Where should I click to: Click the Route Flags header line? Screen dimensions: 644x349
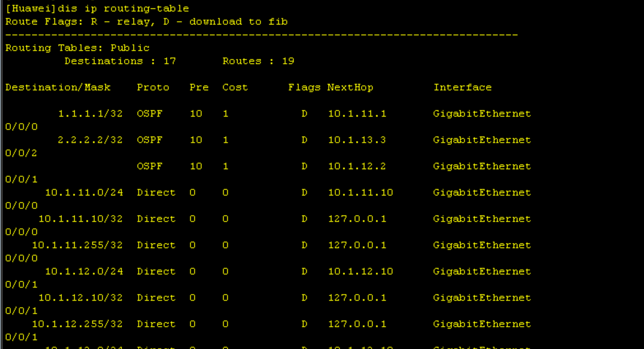(145, 21)
